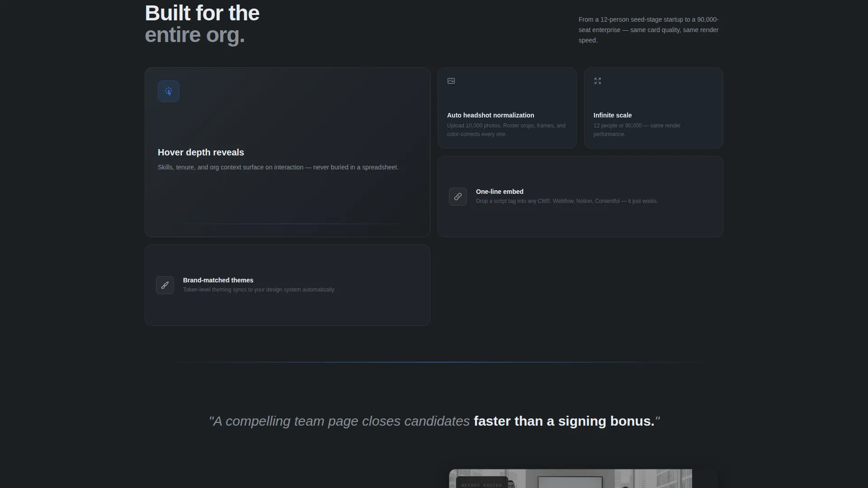Click the image icon above Auto headshot normalization

[x=451, y=81]
